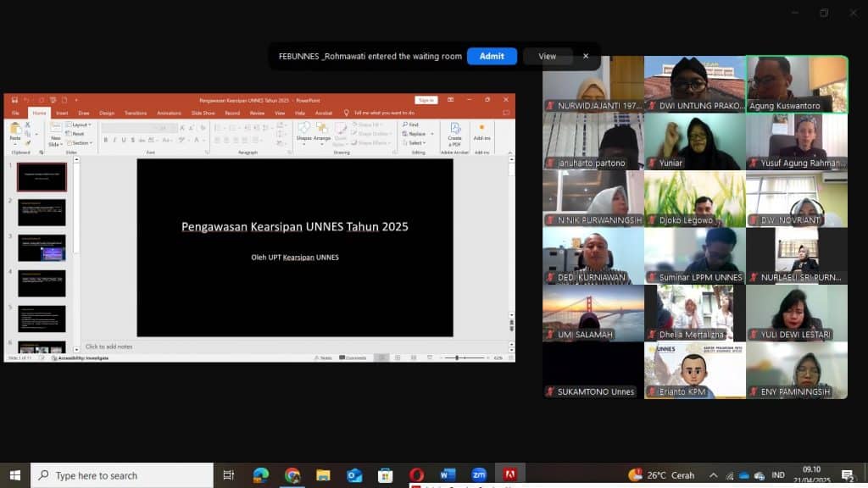Image resolution: width=868 pixels, height=488 pixels.
Task: Open the Slide Show ribbon tab
Action: [203, 113]
